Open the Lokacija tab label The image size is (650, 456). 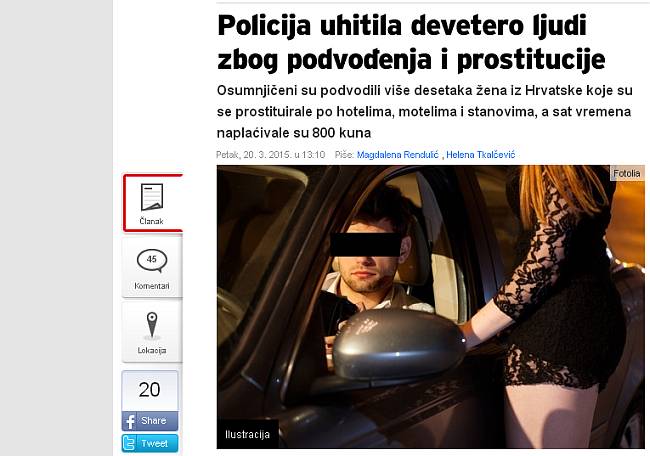tap(151, 350)
